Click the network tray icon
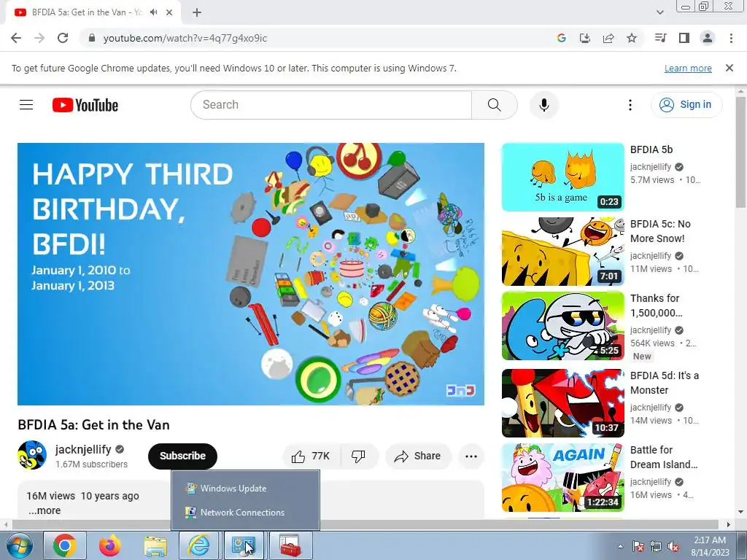Screen dimensions: 747x560 click(x=656, y=546)
